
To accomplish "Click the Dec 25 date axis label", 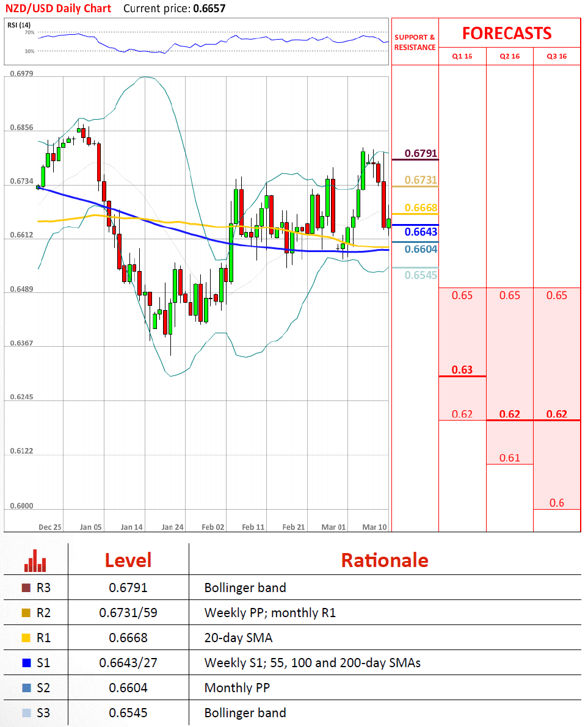I will tap(50, 527).
